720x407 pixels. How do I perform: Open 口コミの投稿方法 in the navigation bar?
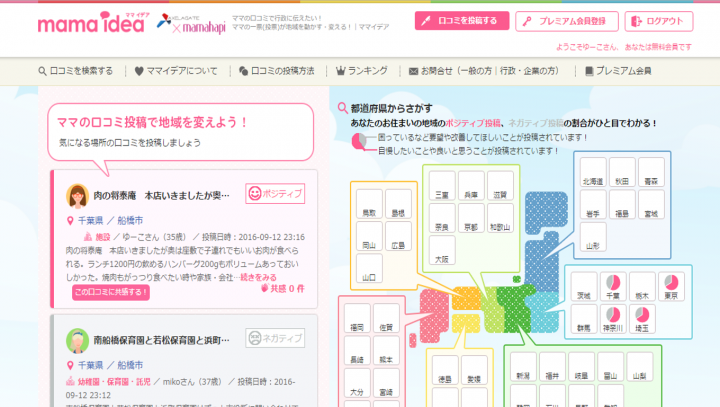tap(277, 71)
